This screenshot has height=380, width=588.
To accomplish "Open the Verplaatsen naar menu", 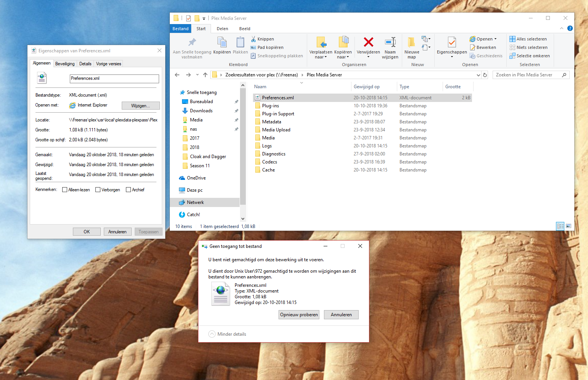I will (321, 48).
